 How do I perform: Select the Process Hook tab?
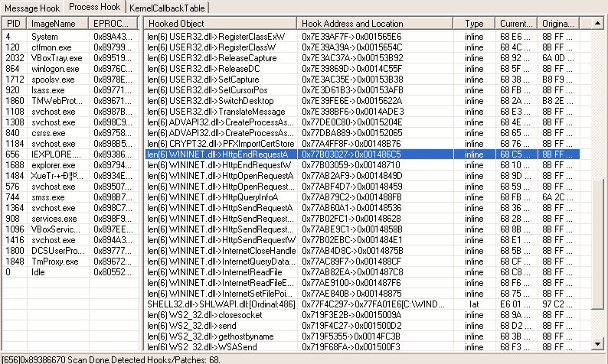[x=94, y=7]
